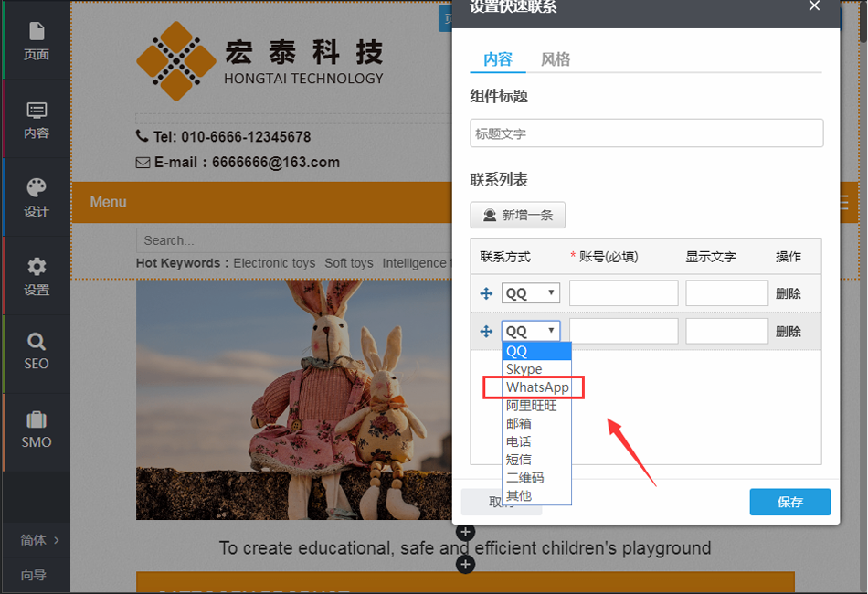Switch to the 风格 tab
Screen dimensions: 868x594
[x=556, y=59]
